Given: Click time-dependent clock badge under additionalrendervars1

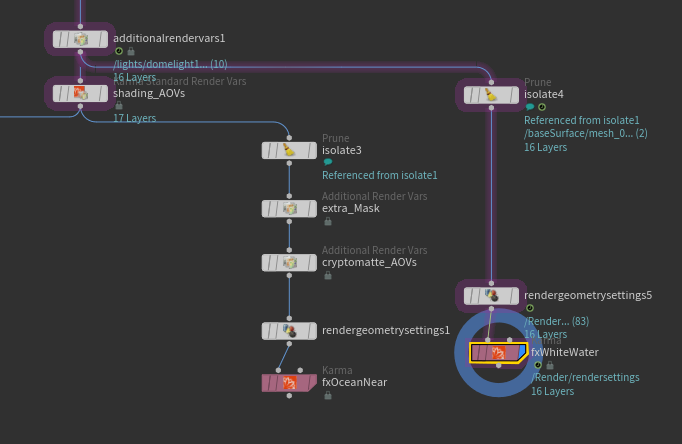Looking at the screenshot, I should (x=119, y=51).
